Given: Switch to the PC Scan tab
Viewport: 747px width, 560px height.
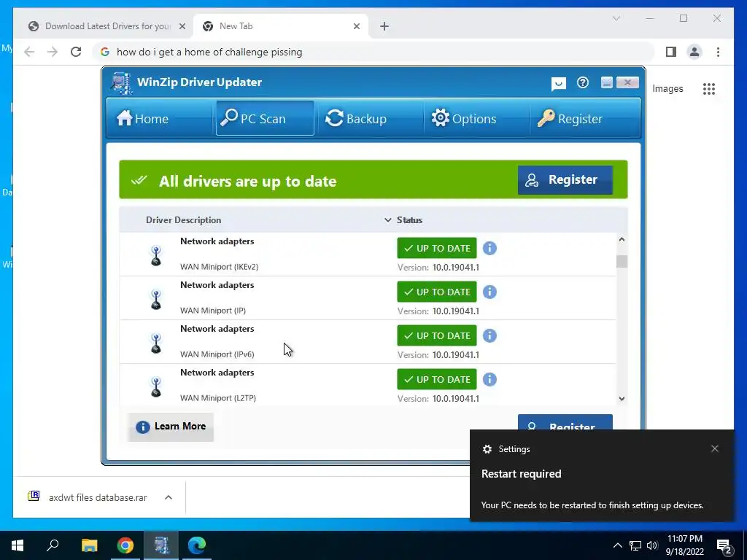Looking at the screenshot, I should pos(265,118).
